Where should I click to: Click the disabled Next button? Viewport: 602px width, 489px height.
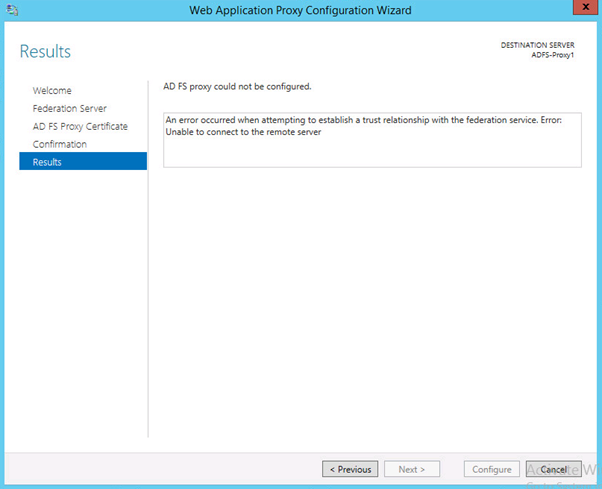(x=412, y=469)
